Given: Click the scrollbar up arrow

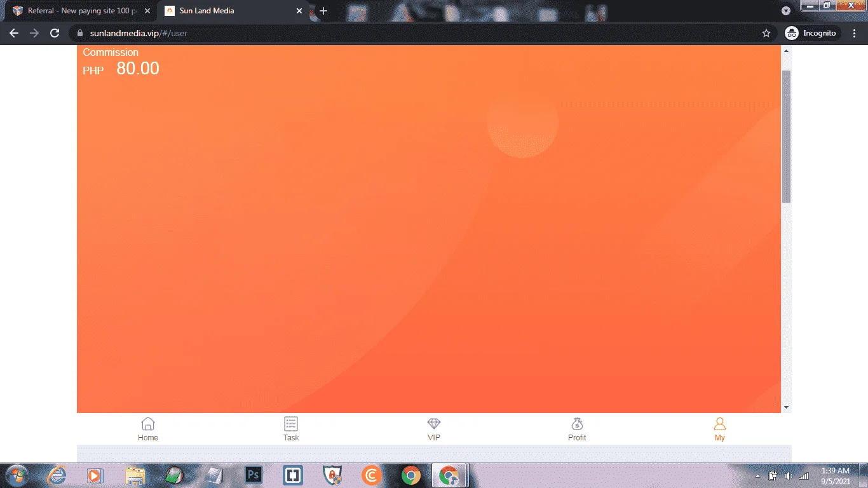Looking at the screenshot, I should pos(786,51).
